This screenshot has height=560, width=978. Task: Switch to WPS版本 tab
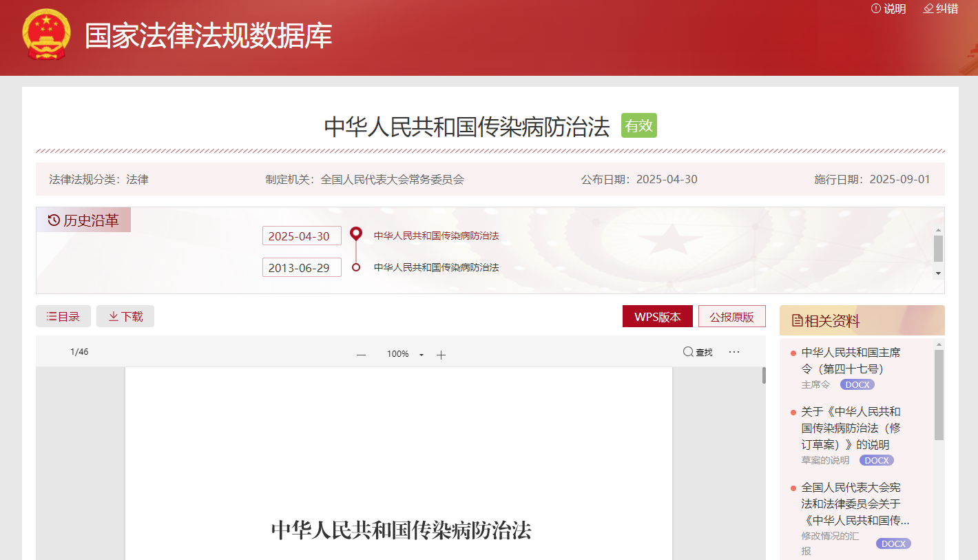click(657, 317)
